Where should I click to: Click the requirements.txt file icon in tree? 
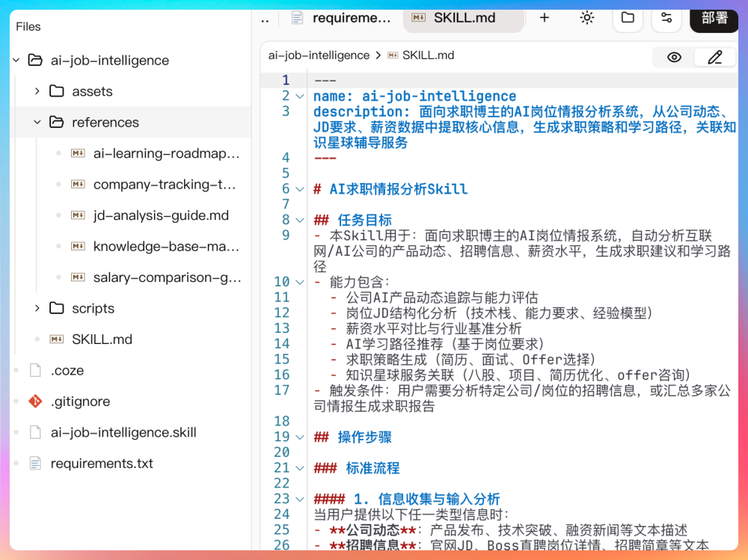point(35,464)
